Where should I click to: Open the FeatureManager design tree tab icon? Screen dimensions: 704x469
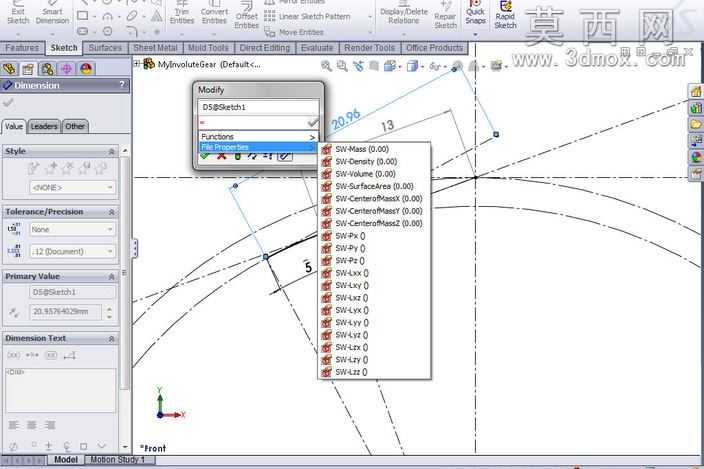point(9,69)
